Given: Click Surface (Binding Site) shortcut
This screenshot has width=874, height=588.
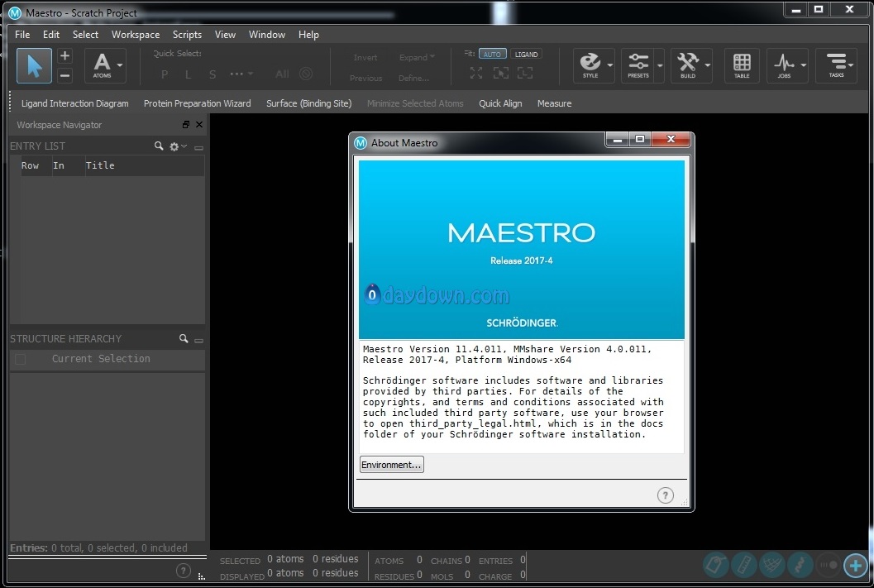Looking at the screenshot, I should (x=308, y=103).
